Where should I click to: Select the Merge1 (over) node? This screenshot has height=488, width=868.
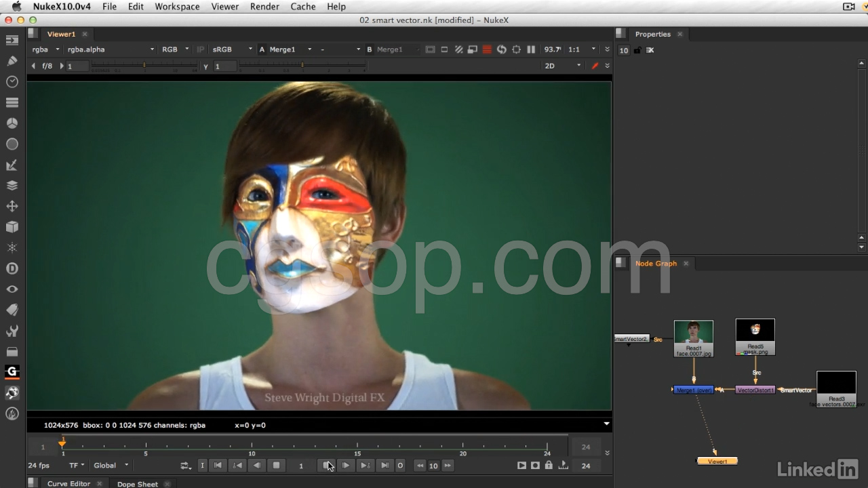694,390
